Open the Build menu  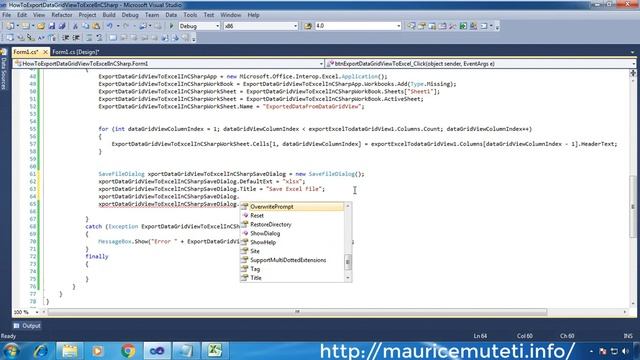pyautogui.click(x=109, y=15)
